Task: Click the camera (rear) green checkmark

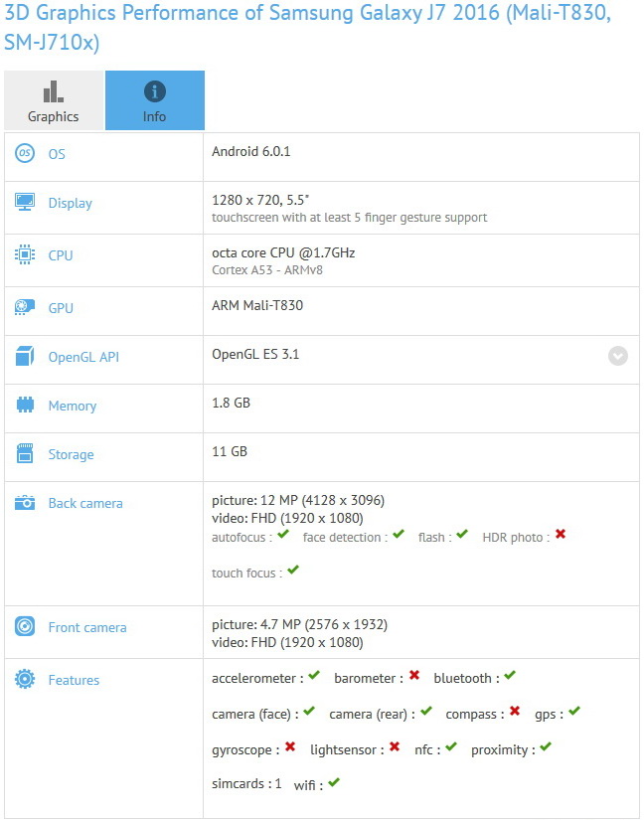Action: click(x=426, y=711)
